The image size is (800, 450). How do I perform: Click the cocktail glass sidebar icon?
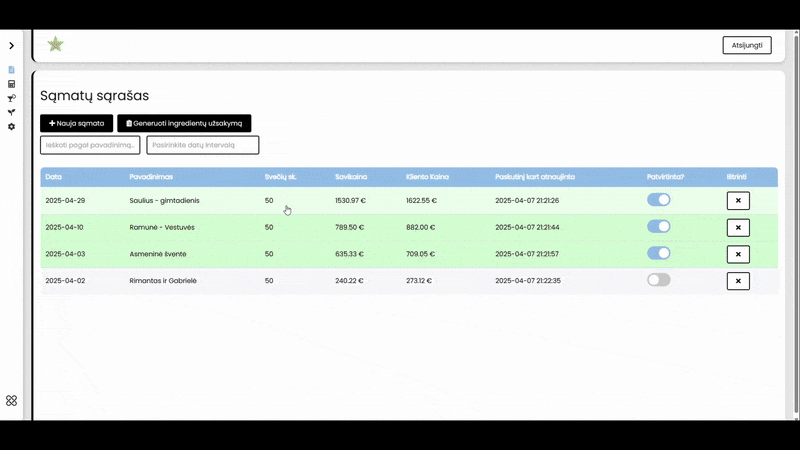click(x=11, y=98)
